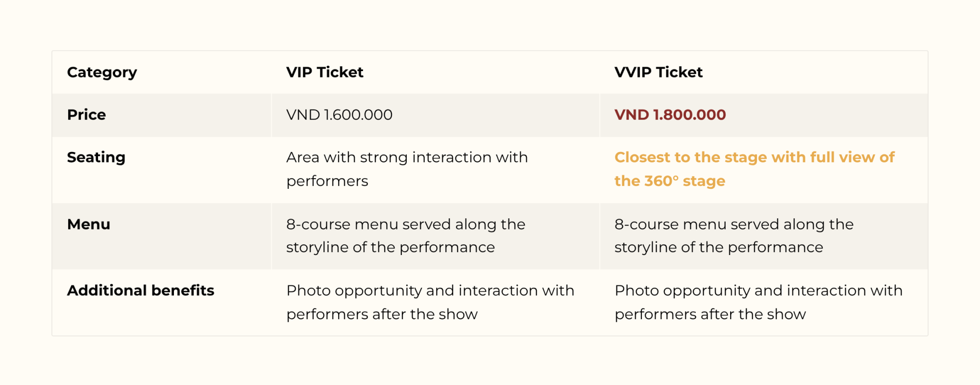Click the red VND 1.800.000 price

[670, 115]
